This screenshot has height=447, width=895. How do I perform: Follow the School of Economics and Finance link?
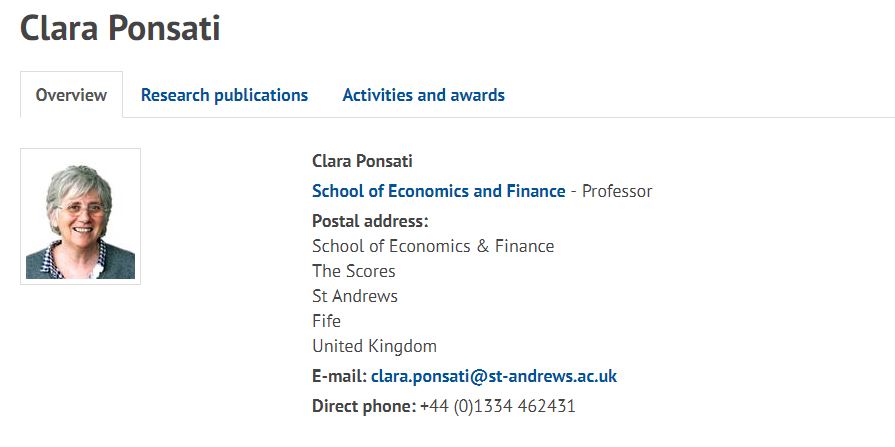pyautogui.click(x=438, y=191)
